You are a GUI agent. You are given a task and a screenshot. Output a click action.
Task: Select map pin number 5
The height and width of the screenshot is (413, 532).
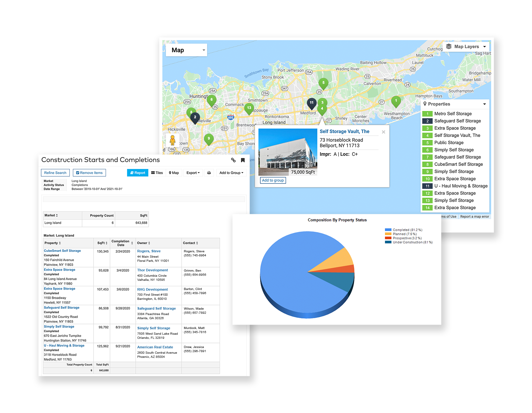tap(323, 83)
